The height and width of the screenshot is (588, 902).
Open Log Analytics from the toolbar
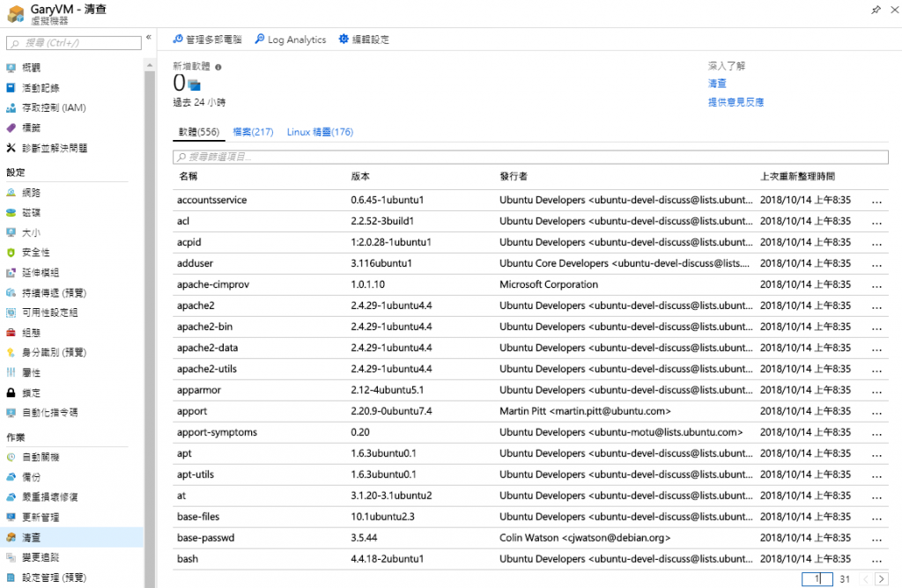point(291,39)
